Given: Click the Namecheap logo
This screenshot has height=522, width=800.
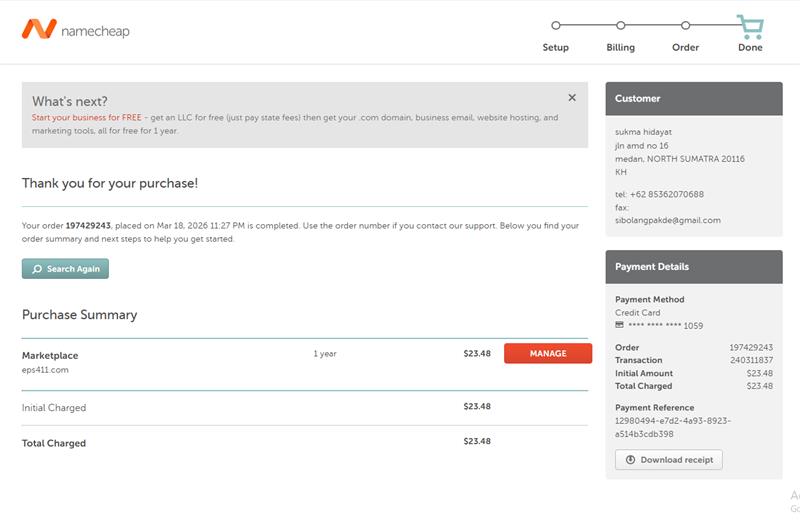Looking at the screenshot, I should coord(76,30).
